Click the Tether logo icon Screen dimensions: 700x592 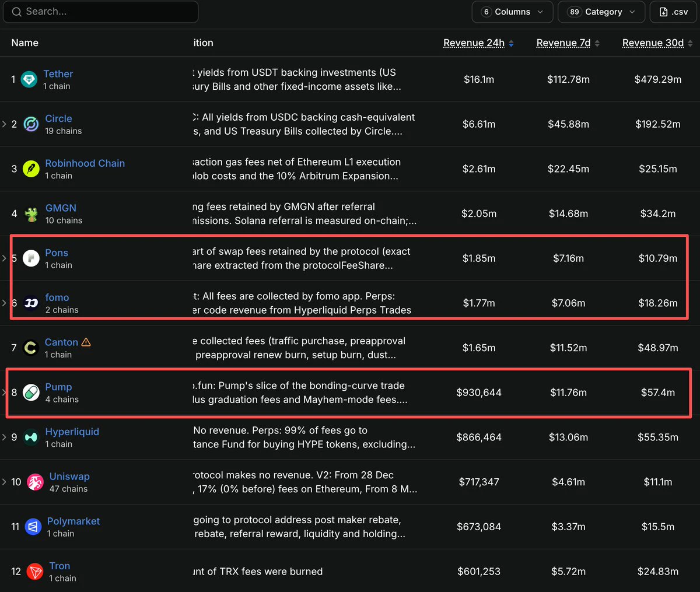(x=29, y=79)
